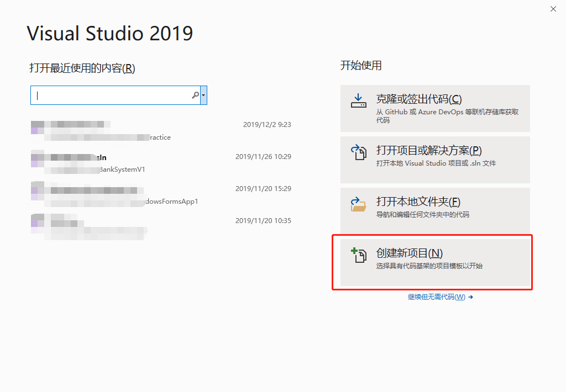566x392 pixels.
Task: Click description 选择具有代码基架的项目模板以开始
Action: 429,266
